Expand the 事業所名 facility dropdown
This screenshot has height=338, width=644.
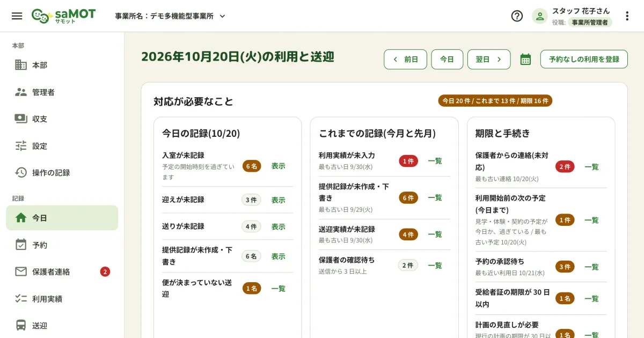[x=171, y=16]
